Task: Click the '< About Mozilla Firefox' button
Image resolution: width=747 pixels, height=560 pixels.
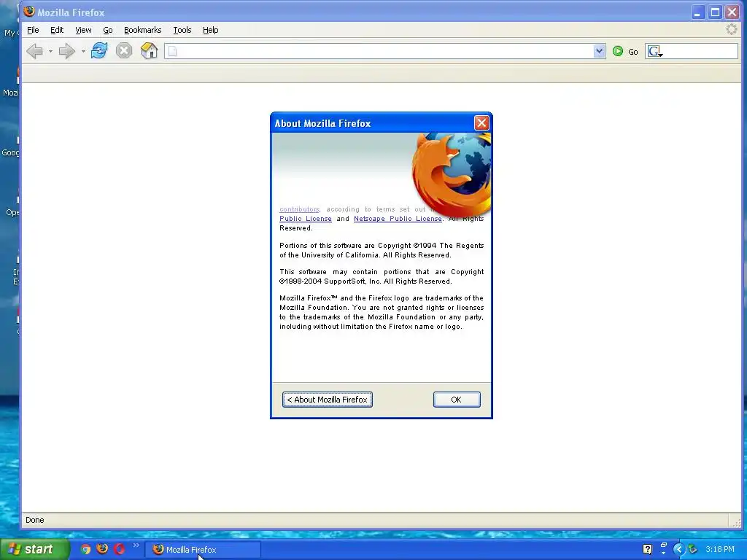Action: click(x=328, y=400)
